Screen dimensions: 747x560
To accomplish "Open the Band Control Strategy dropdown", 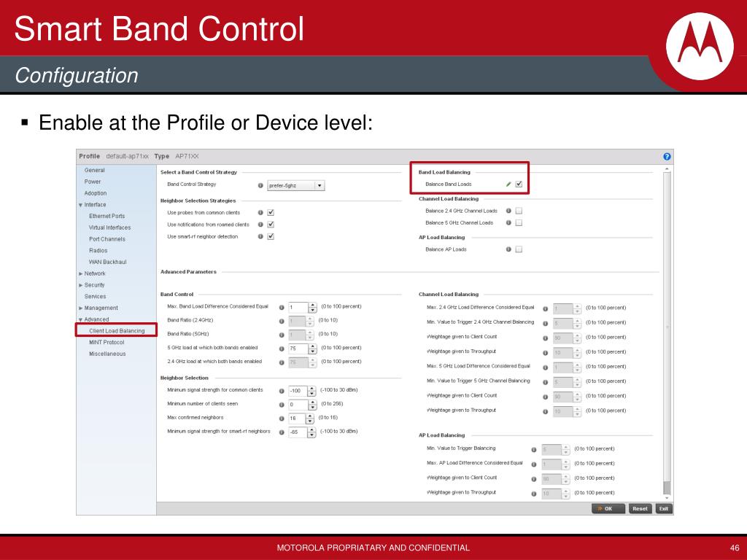I will click(295, 185).
